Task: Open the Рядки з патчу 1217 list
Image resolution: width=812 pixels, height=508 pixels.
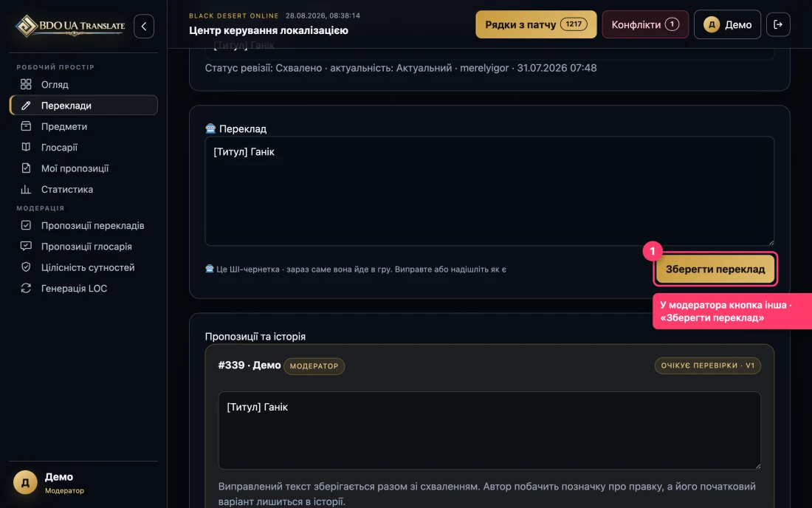Action: [536, 24]
